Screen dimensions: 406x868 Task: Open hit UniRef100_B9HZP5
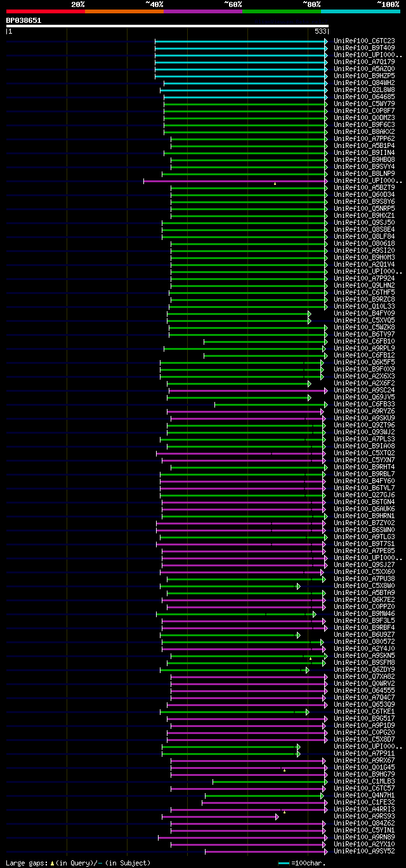click(364, 76)
